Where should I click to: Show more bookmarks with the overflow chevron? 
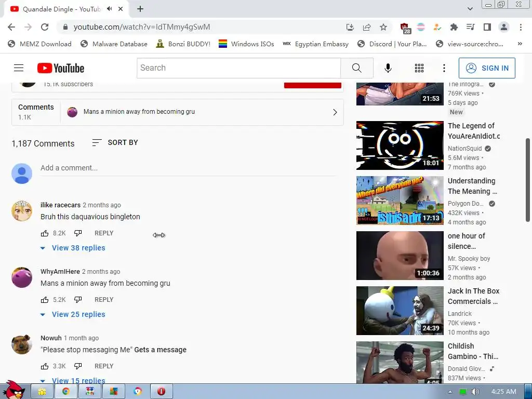click(x=520, y=44)
